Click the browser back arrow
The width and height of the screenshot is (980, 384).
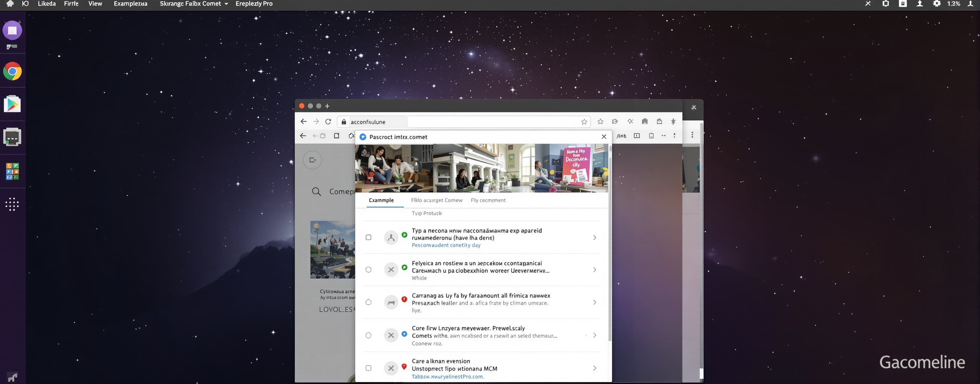[x=303, y=122]
